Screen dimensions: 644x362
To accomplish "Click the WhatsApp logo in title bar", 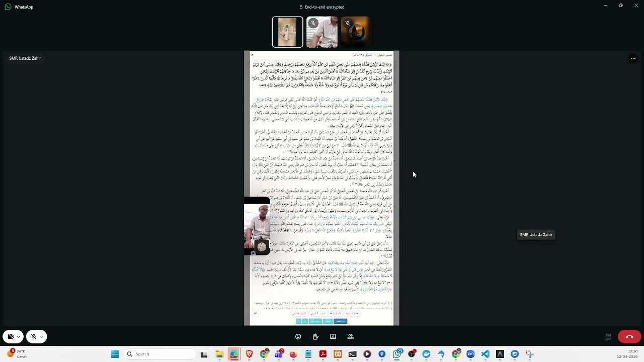I will [x=8, y=7].
